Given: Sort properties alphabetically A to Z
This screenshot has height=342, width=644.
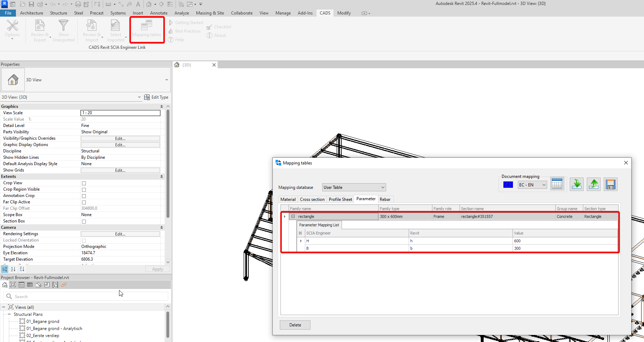Looking at the screenshot, I should tap(13, 269).
